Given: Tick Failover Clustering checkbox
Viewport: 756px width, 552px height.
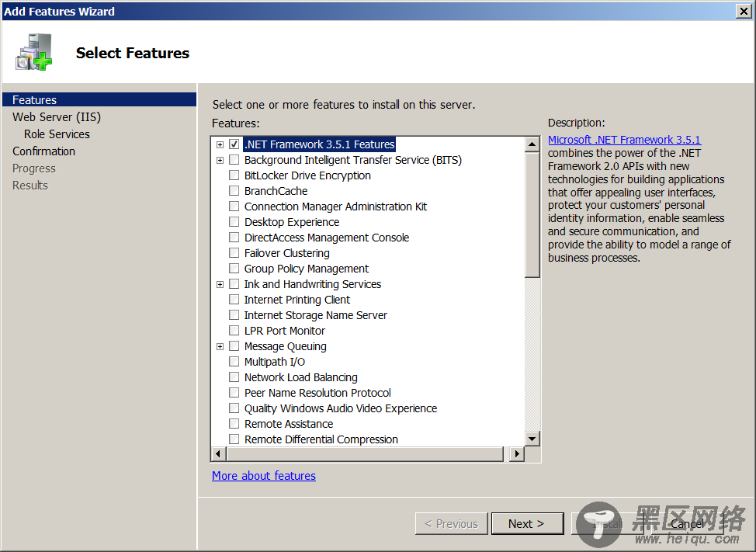Looking at the screenshot, I should (x=234, y=252).
